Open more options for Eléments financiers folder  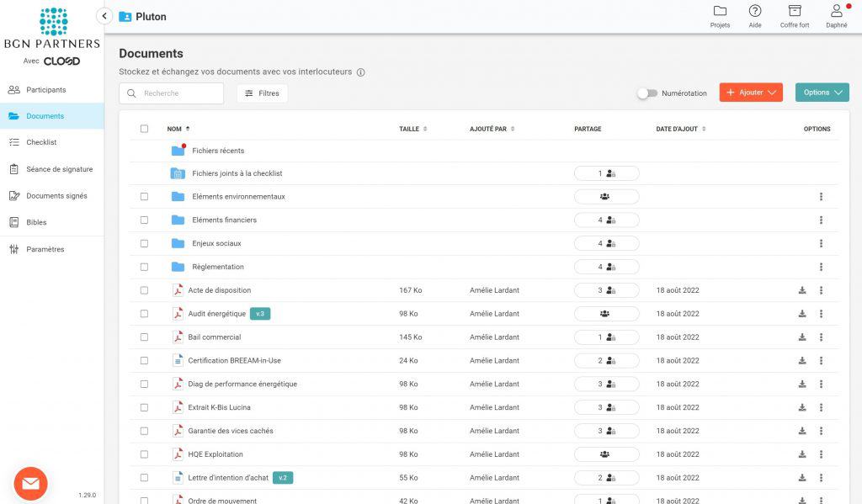pyautogui.click(x=821, y=220)
